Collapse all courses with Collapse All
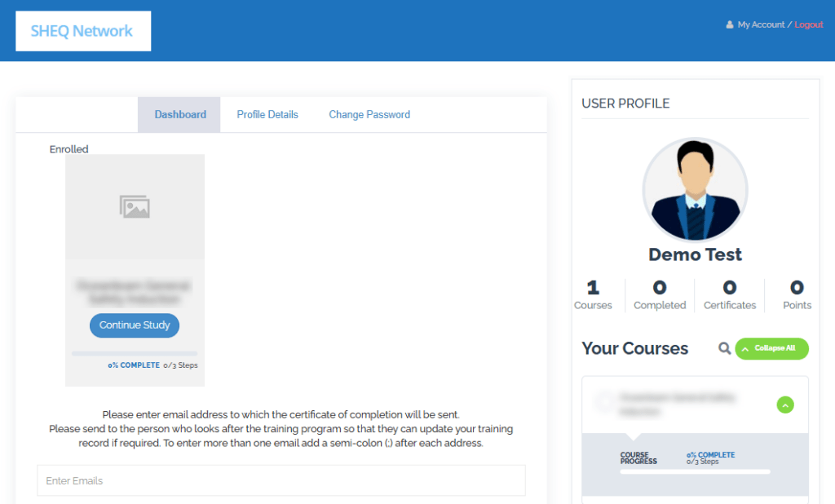The height and width of the screenshot is (504, 835). tap(771, 348)
